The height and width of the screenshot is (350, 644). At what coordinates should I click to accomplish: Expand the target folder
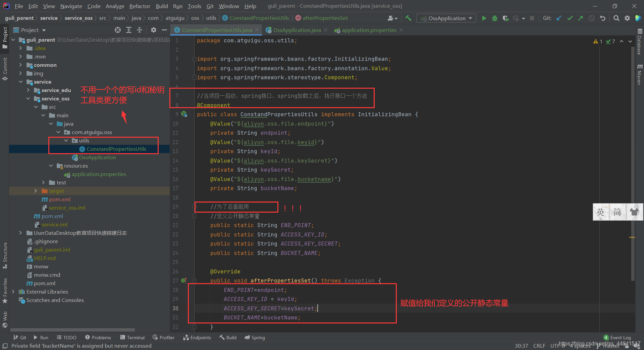(36, 191)
